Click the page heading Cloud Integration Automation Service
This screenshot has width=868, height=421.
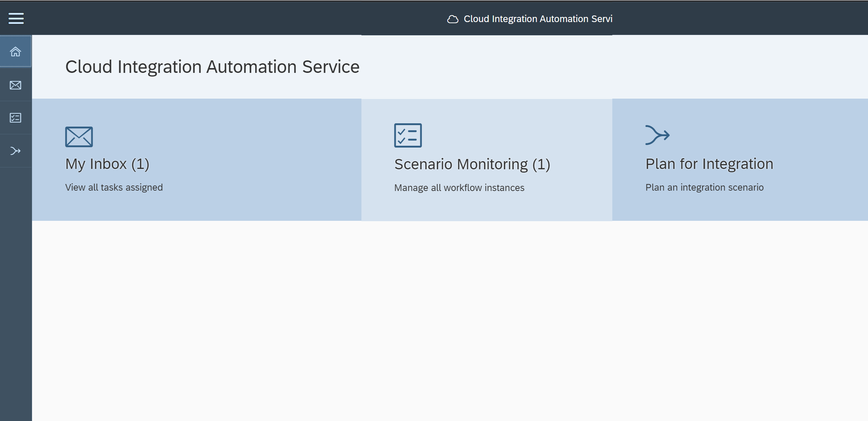click(x=212, y=67)
